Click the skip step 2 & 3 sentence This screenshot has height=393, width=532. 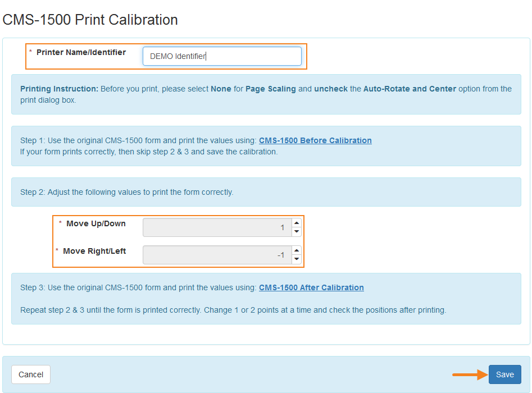149,152
